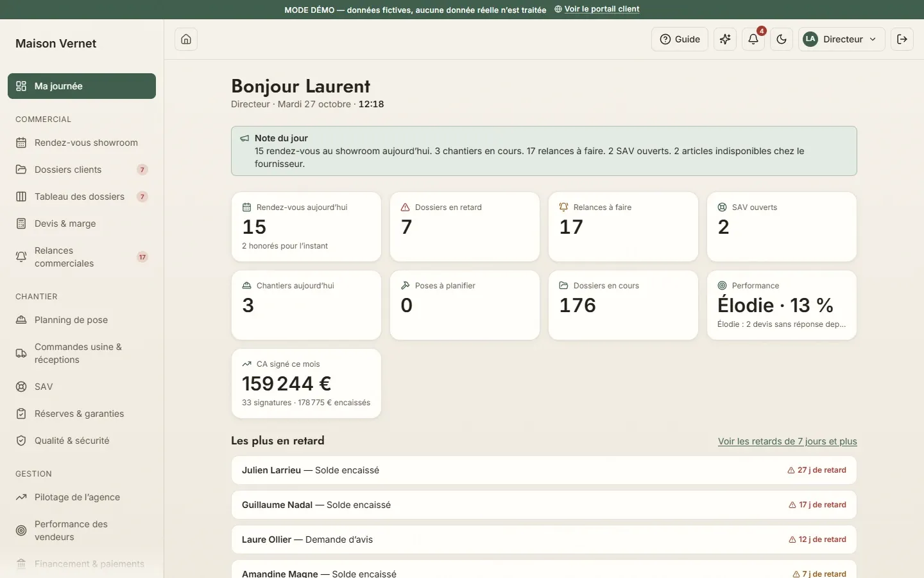Open the Directeur role dropdown
This screenshot has height=578, width=924.
pyautogui.click(x=842, y=39)
